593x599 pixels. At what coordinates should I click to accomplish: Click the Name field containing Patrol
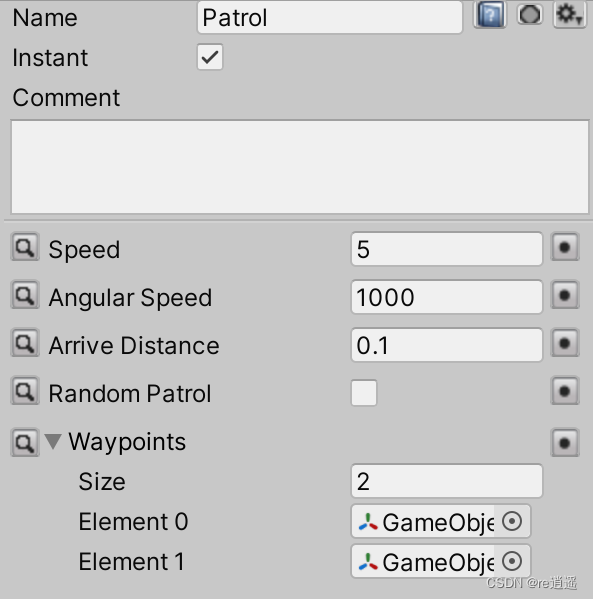330,17
